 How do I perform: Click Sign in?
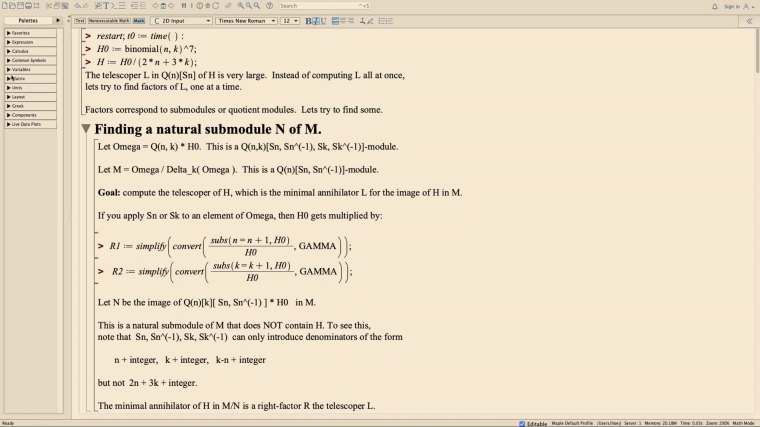click(732, 6)
